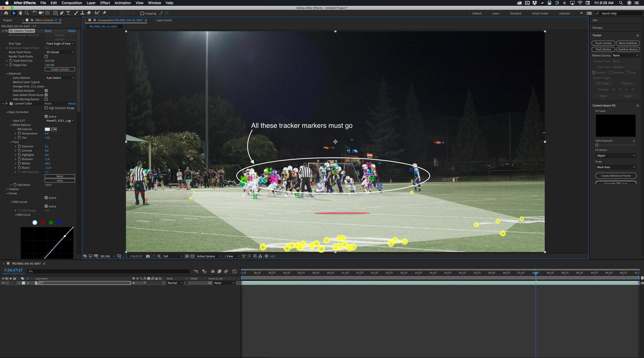Open the Composition menu

[72, 3]
